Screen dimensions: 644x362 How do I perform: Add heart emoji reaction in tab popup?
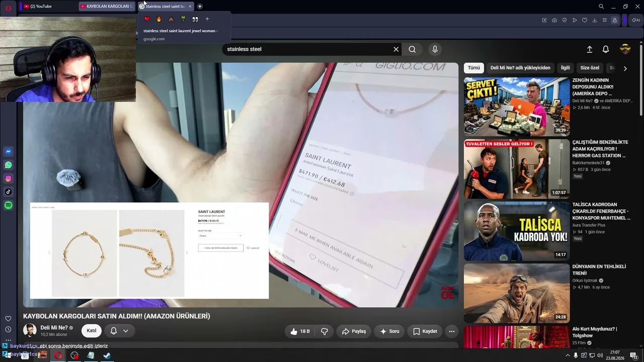pyautogui.click(x=147, y=19)
